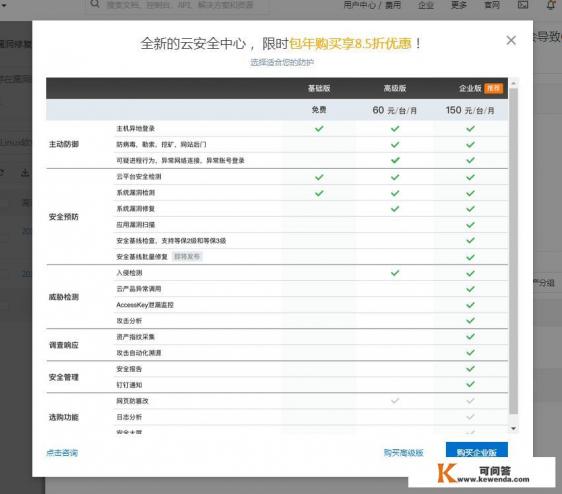
Task: Click the 系统漏洞检测 feature row text
Action: (135, 193)
